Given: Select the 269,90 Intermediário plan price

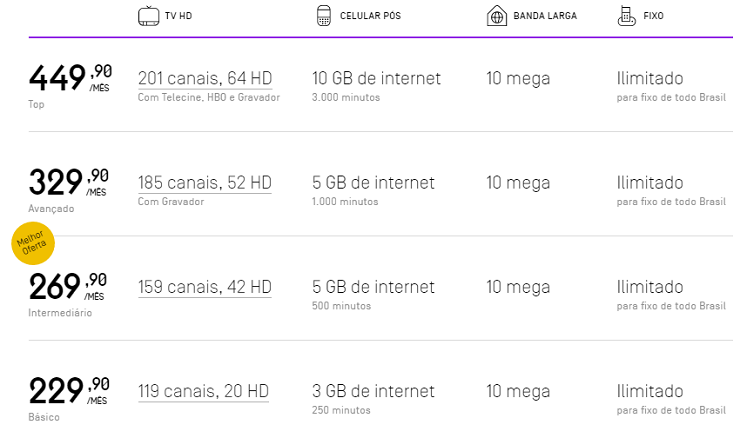Looking at the screenshot, I should coord(68,286).
